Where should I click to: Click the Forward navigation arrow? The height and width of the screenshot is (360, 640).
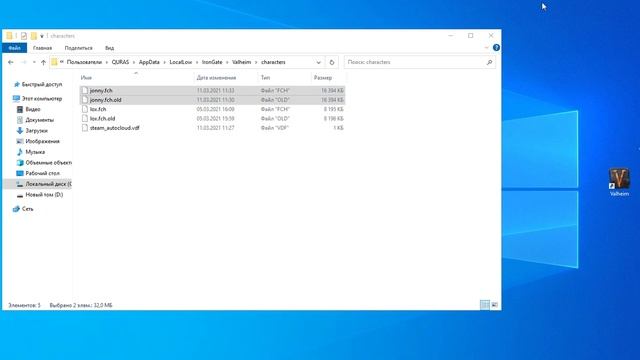click(x=24, y=62)
